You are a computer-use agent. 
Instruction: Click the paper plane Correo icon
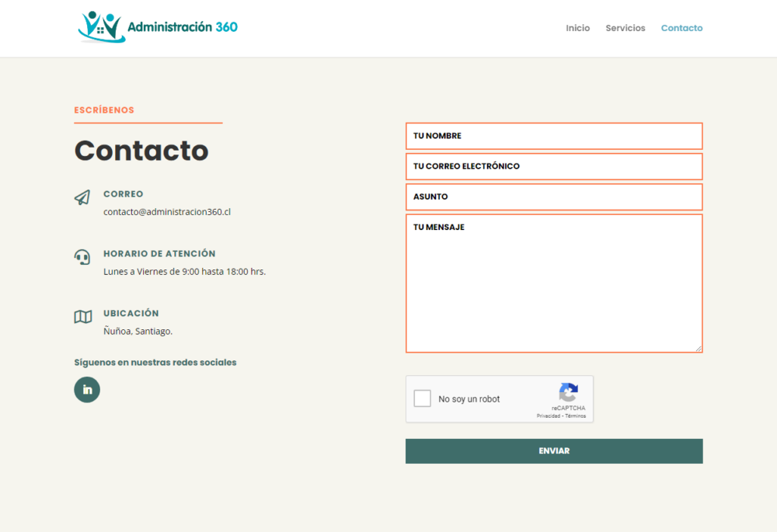[82, 198]
